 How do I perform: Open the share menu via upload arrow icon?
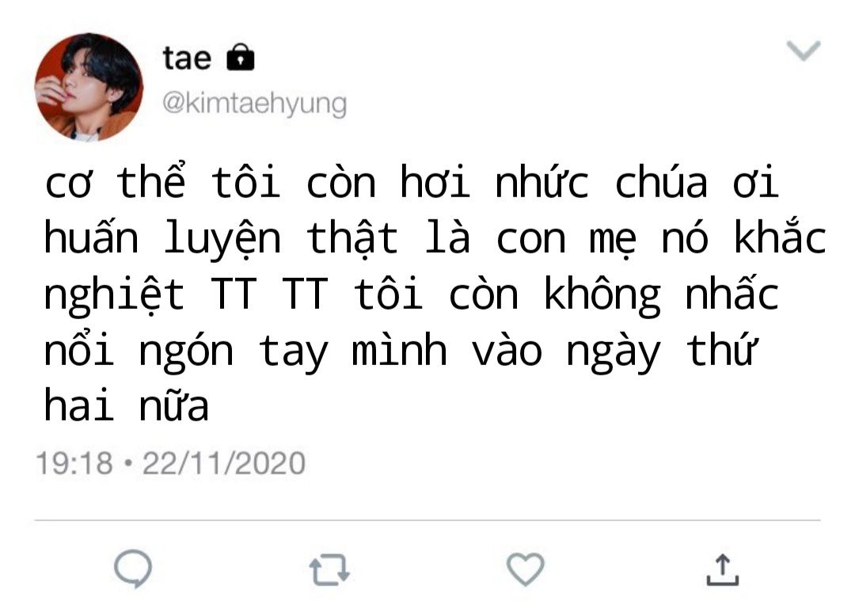point(723,569)
